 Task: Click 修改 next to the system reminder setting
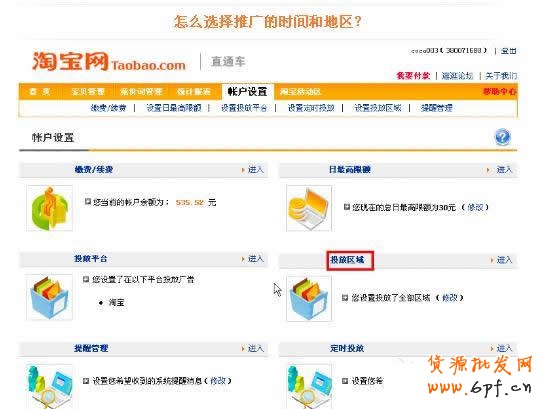(x=218, y=381)
